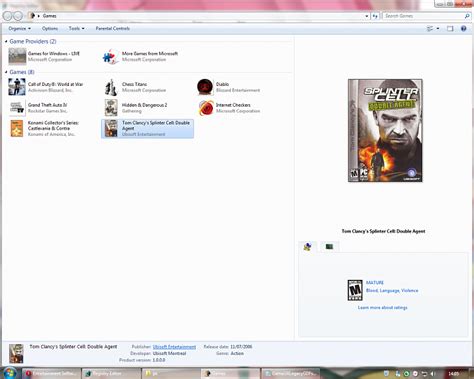Click the Back navigation button

(x=7, y=16)
